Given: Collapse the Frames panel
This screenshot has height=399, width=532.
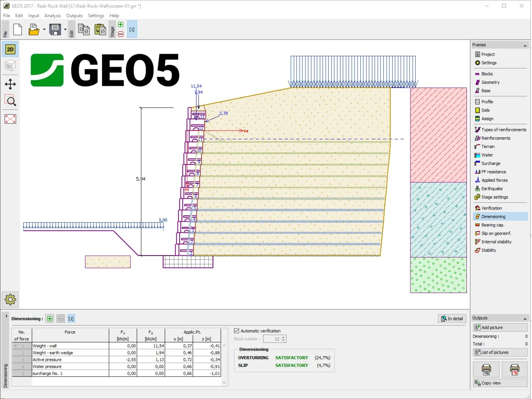Looking at the screenshot, I should point(525,45).
